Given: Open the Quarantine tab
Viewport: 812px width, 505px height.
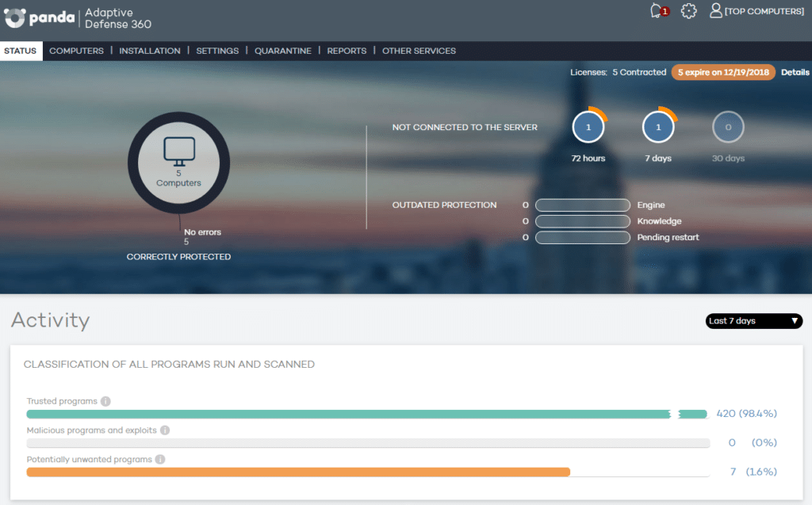Looking at the screenshot, I should (x=283, y=51).
